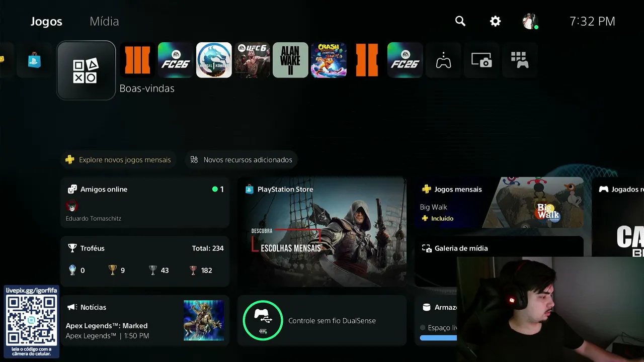Viewport: 644px width, 362px height.
Task: Click the bronze count 182
Action: 206,270
